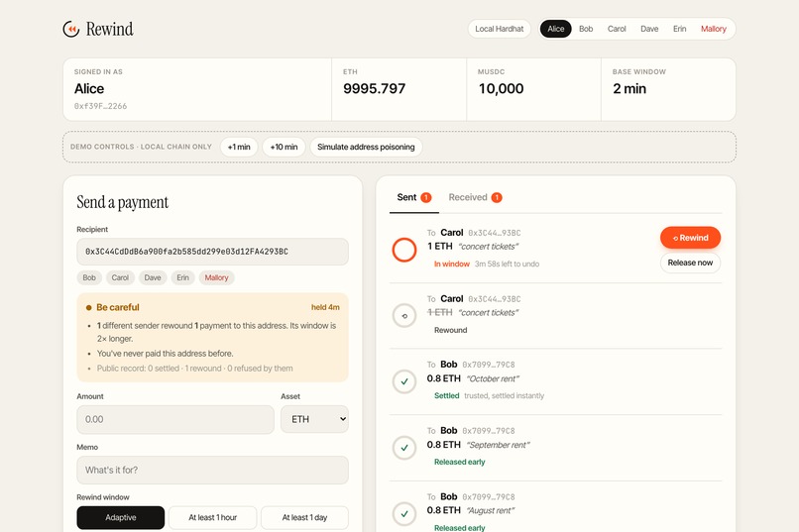Click the Sent tab notification badge

tap(426, 197)
